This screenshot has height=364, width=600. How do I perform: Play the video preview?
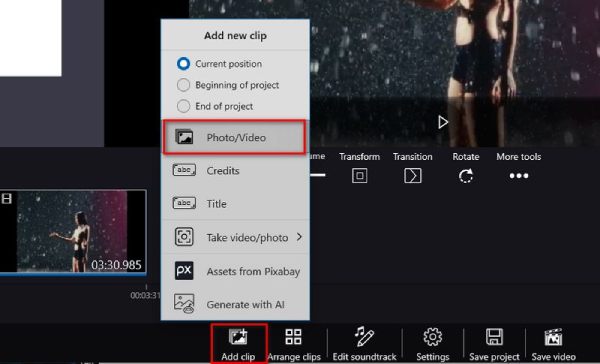pyautogui.click(x=443, y=122)
